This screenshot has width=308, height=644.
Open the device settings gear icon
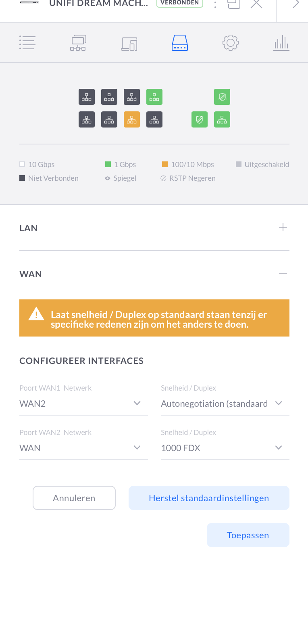click(231, 42)
